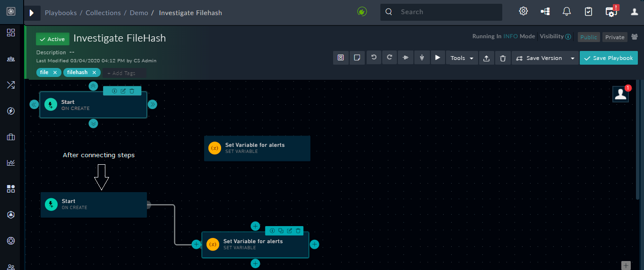
Task: Delete the Start step from its mini toolbar
Action: (x=132, y=91)
